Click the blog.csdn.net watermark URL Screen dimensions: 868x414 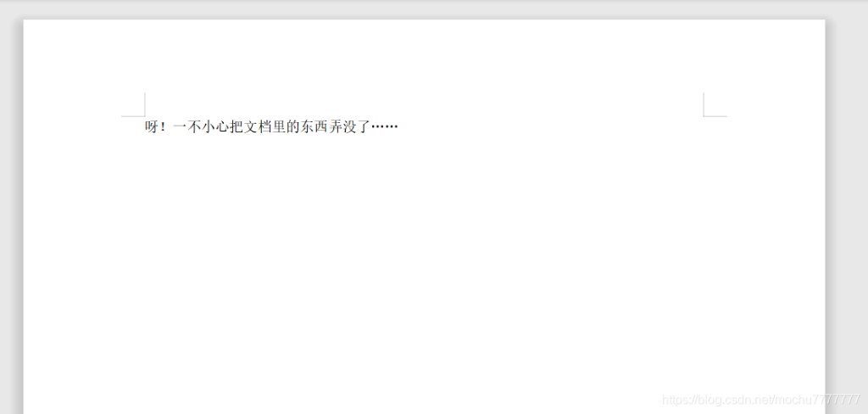(761, 400)
